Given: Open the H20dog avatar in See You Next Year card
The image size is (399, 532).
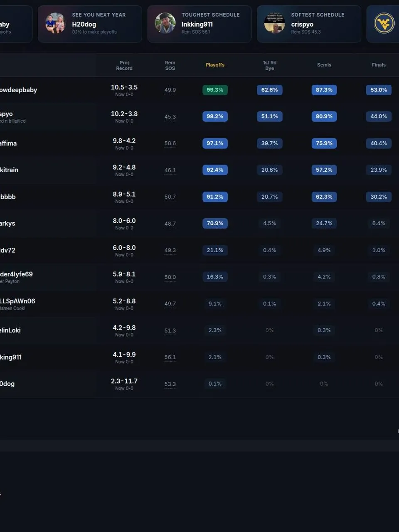Looking at the screenshot, I should [55, 23].
